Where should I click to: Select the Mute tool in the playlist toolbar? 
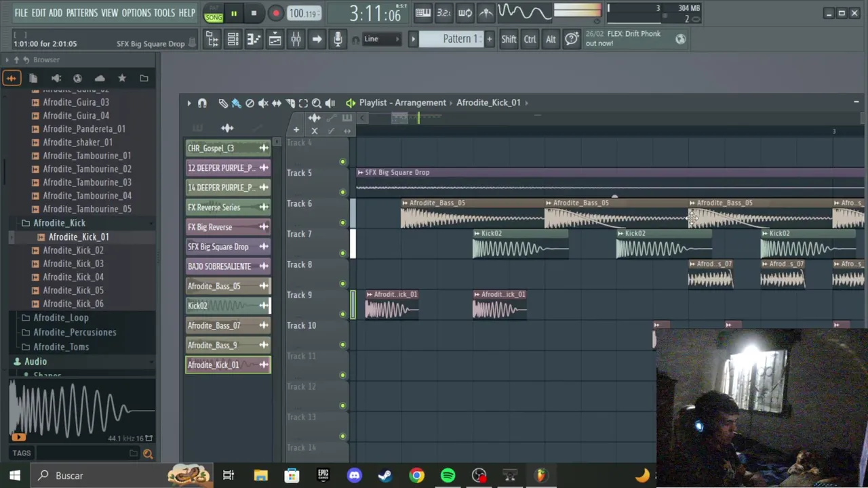263,103
